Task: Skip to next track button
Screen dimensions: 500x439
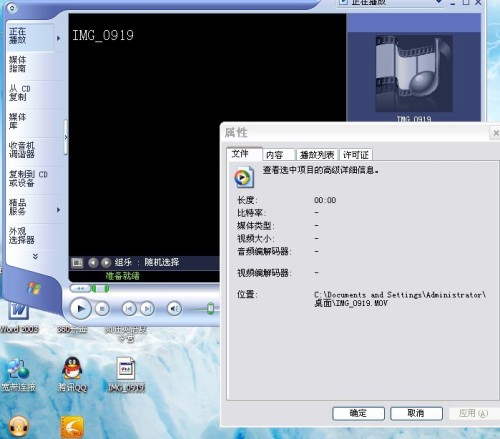Action: (147, 309)
